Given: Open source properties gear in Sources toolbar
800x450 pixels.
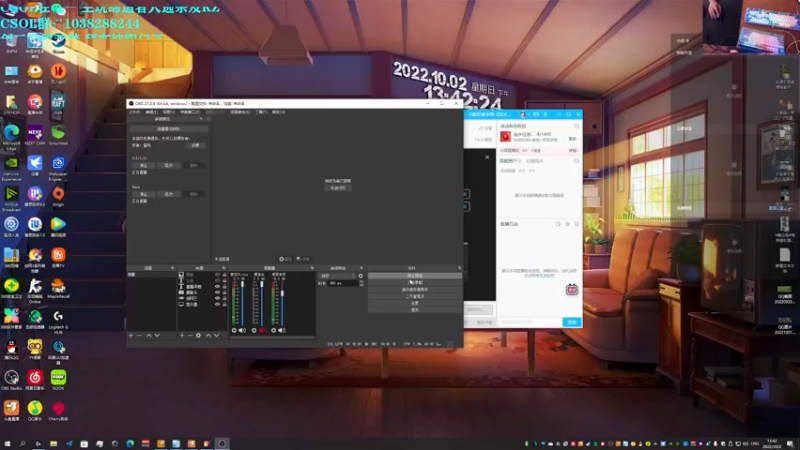Looking at the screenshot, I should (198, 336).
